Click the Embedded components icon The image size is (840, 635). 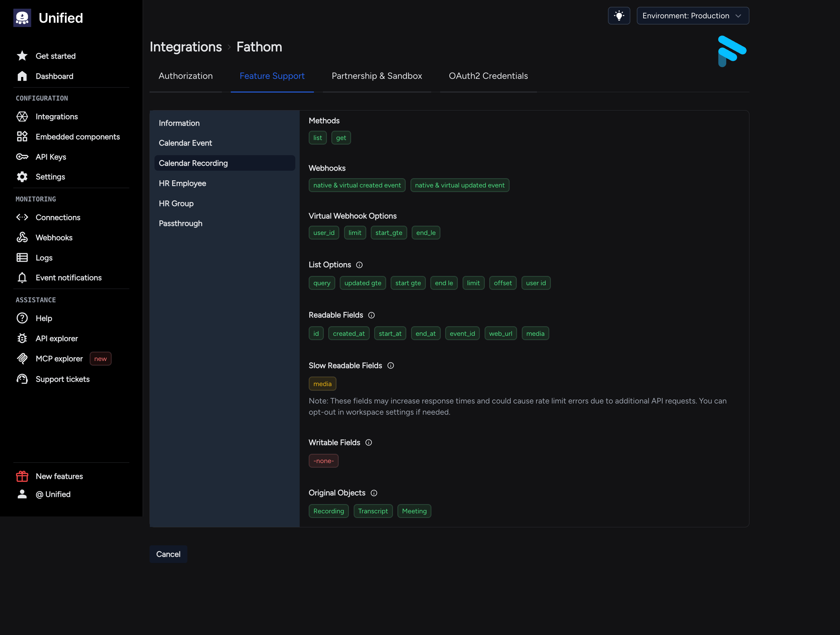point(22,137)
